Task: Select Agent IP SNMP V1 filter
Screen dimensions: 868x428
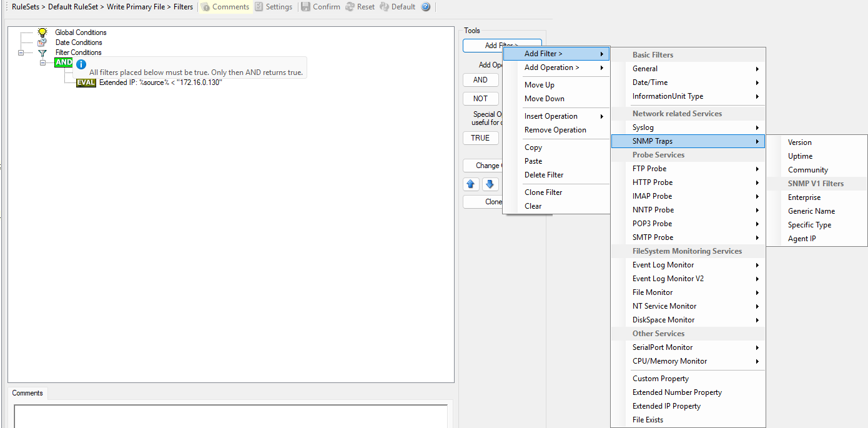Action: click(x=817, y=239)
